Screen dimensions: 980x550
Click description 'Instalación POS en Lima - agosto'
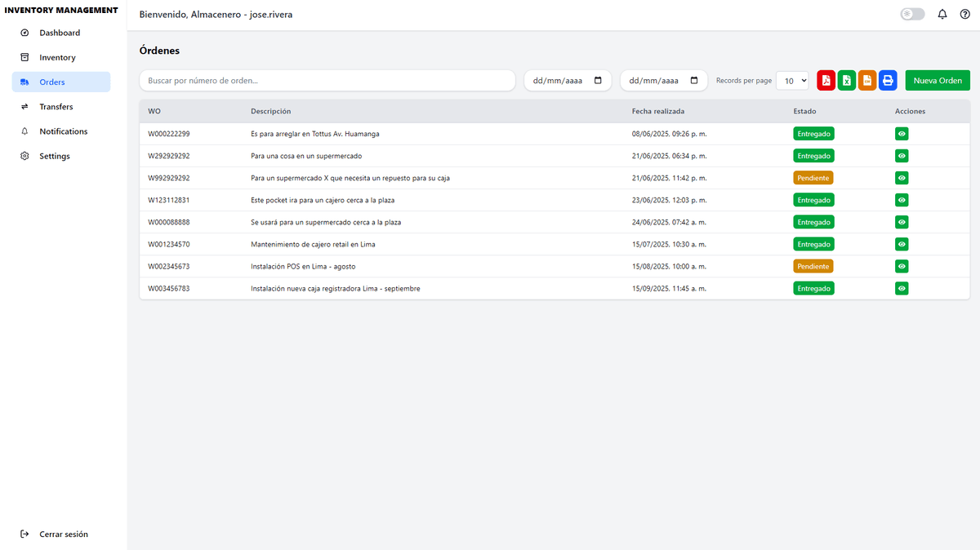(x=303, y=266)
